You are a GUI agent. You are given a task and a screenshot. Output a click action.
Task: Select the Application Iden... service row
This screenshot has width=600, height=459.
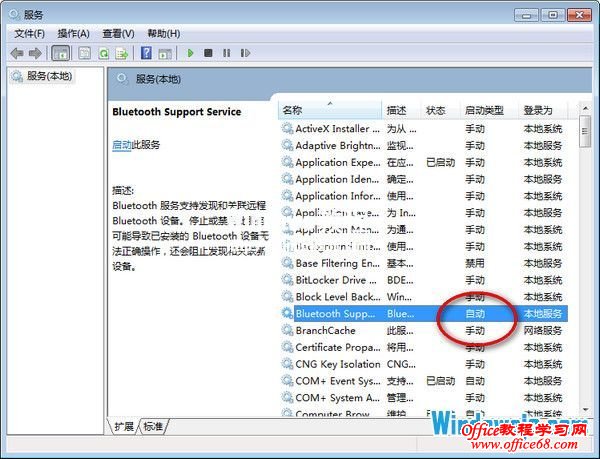pyautogui.click(x=424, y=179)
